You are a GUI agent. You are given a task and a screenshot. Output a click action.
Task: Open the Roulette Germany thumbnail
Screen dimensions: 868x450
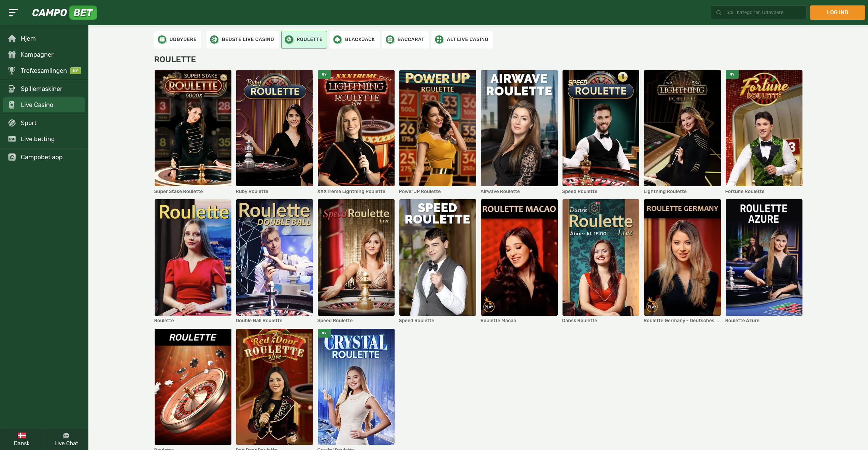[x=682, y=258]
